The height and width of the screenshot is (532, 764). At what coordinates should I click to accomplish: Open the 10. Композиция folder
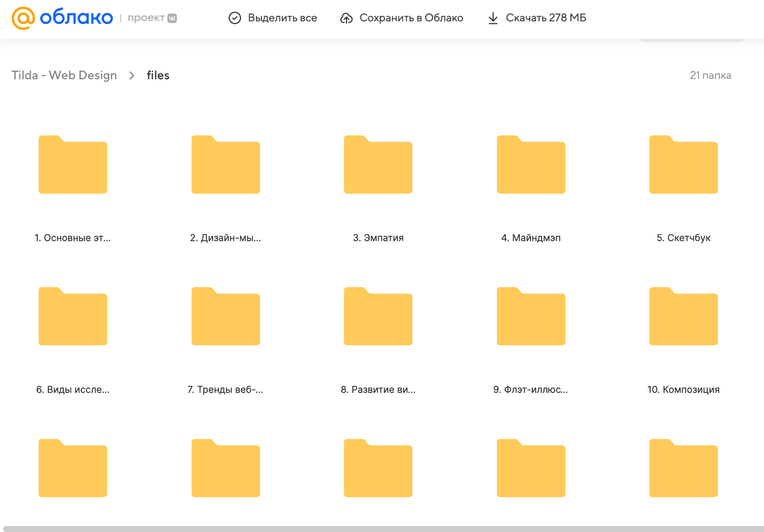point(683,317)
